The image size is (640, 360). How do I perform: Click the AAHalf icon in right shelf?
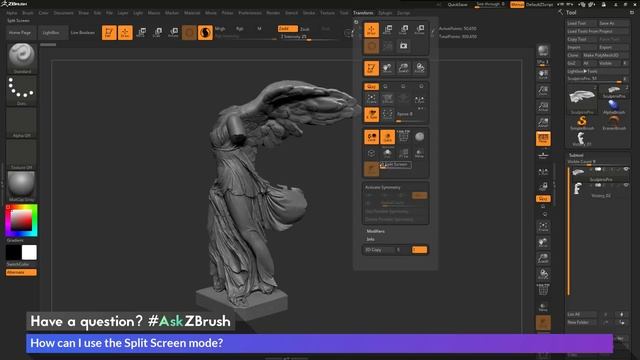(x=543, y=123)
